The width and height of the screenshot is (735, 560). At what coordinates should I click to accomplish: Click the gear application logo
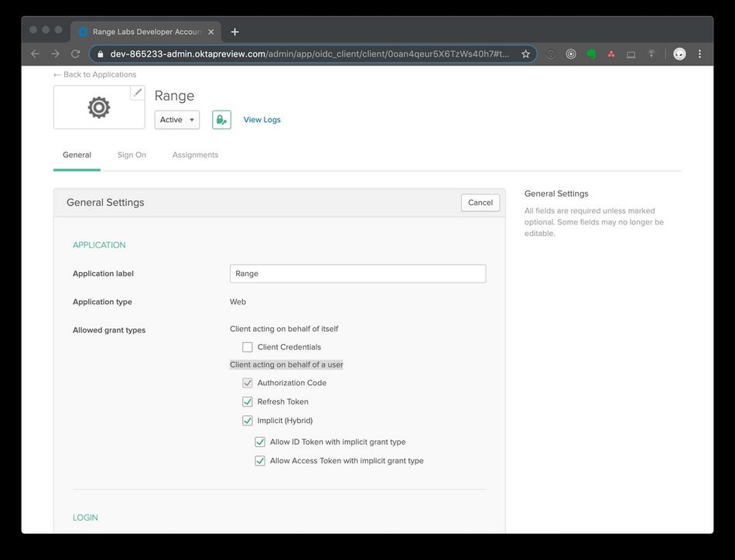(x=99, y=108)
